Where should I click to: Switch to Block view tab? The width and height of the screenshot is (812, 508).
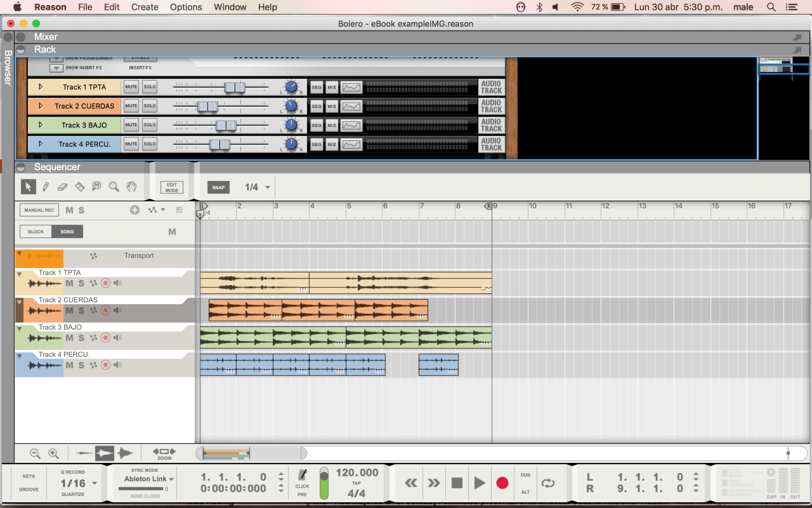(36, 232)
